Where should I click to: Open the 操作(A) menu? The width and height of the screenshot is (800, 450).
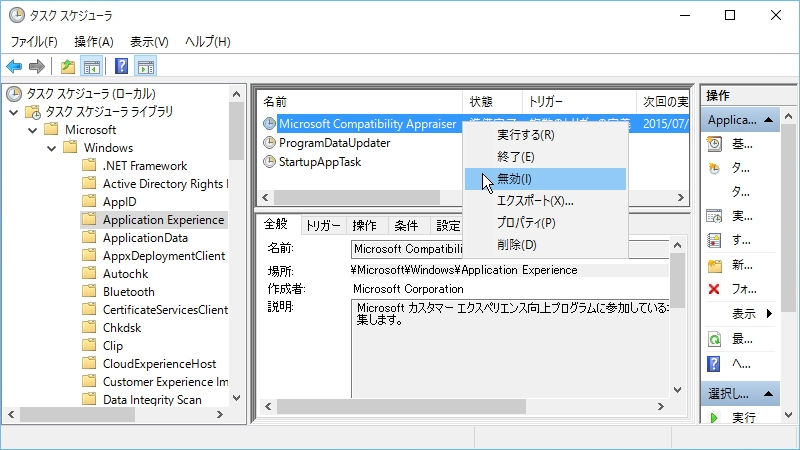pos(93,41)
